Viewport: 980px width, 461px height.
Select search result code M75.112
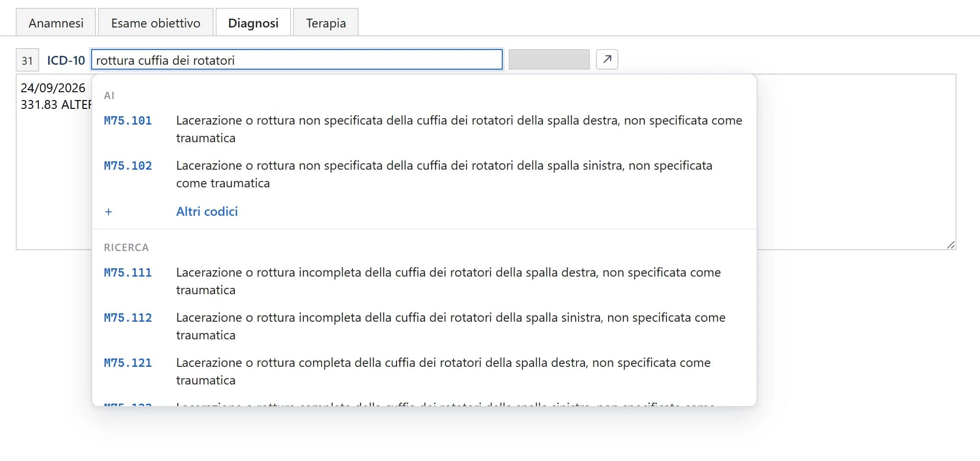pos(128,318)
